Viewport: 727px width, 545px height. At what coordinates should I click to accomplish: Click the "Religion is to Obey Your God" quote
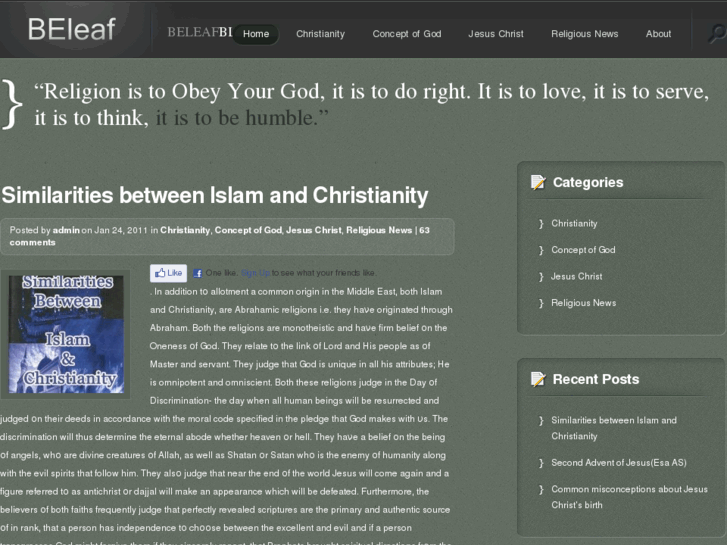(371, 104)
